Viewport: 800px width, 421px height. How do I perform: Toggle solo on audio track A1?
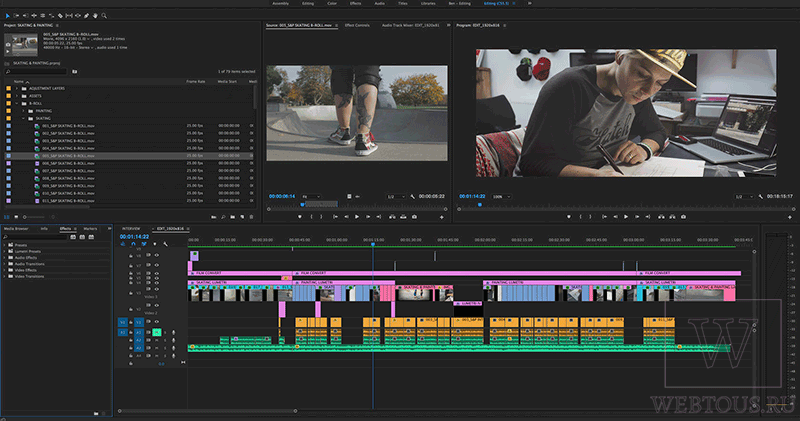pyautogui.click(x=165, y=332)
